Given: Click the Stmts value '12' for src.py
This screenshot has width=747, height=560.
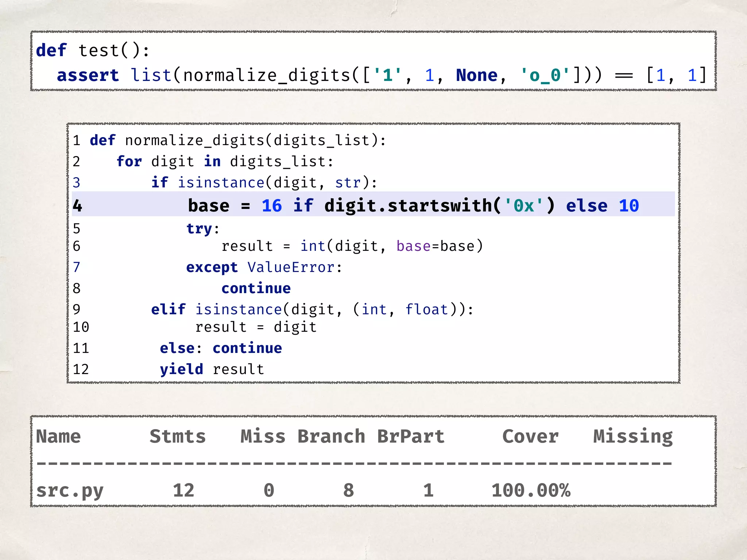Looking at the screenshot, I should [x=183, y=490].
